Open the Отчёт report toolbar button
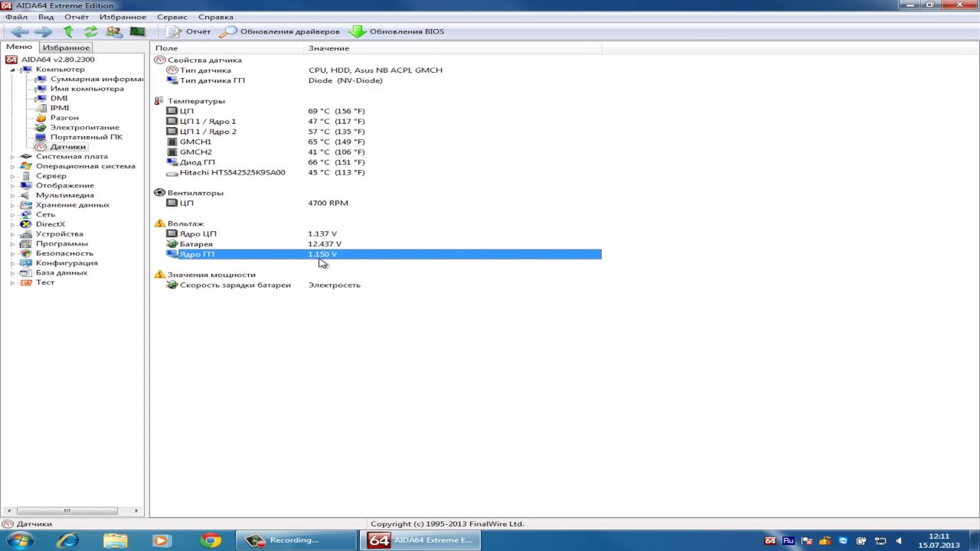Screen dimensions: 980x551 click(x=188, y=31)
